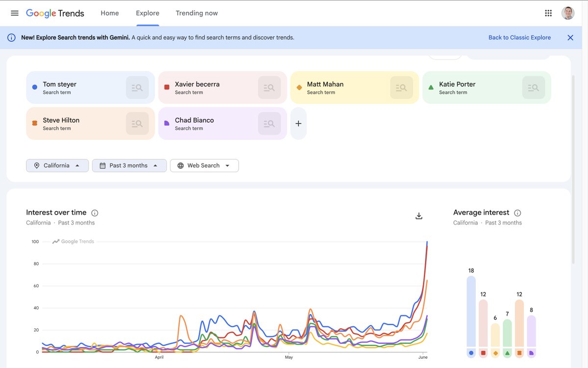Viewport: 588px width, 368px height.
Task: Click the orange Steve Hilton marker
Action: [34, 123]
